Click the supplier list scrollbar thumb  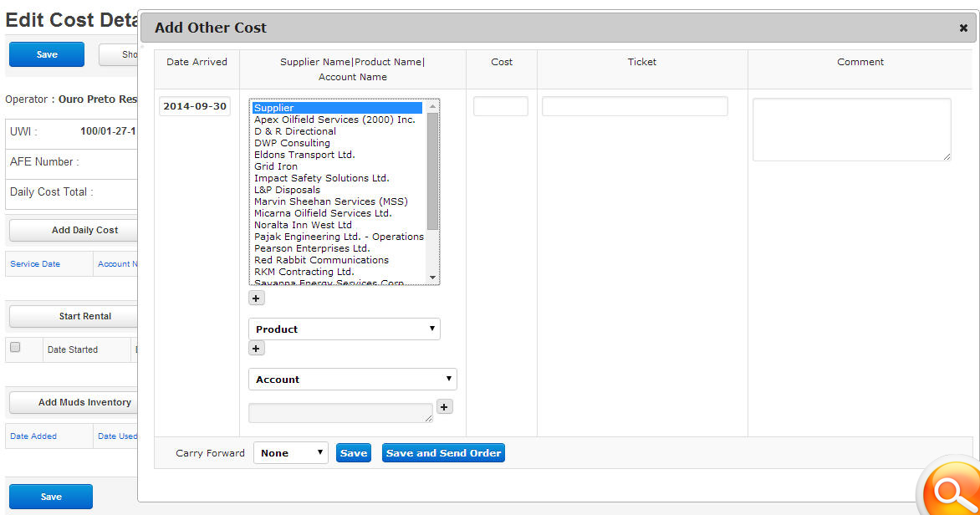pos(432,171)
